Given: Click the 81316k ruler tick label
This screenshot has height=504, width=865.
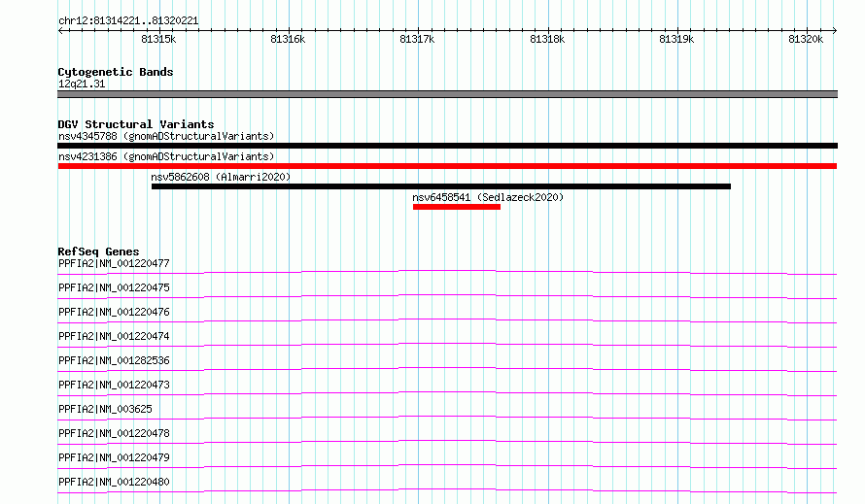Looking at the screenshot, I should [x=288, y=39].
